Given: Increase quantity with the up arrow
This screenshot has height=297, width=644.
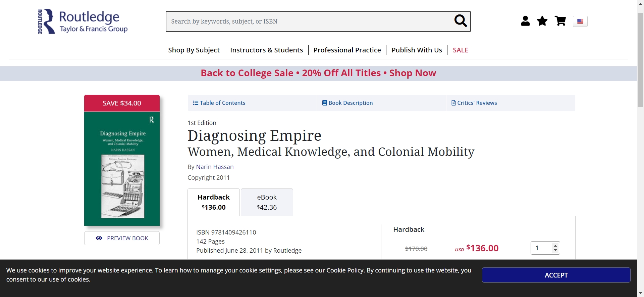Looking at the screenshot, I should [555, 245].
